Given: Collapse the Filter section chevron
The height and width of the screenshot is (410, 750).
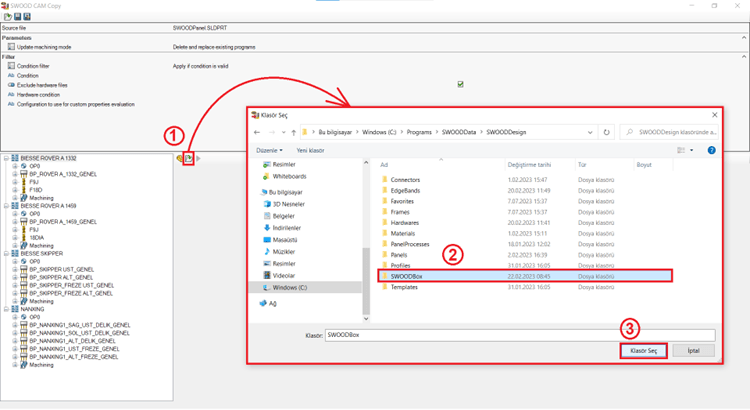Looking at the screenshot, I should click(744, 57).
